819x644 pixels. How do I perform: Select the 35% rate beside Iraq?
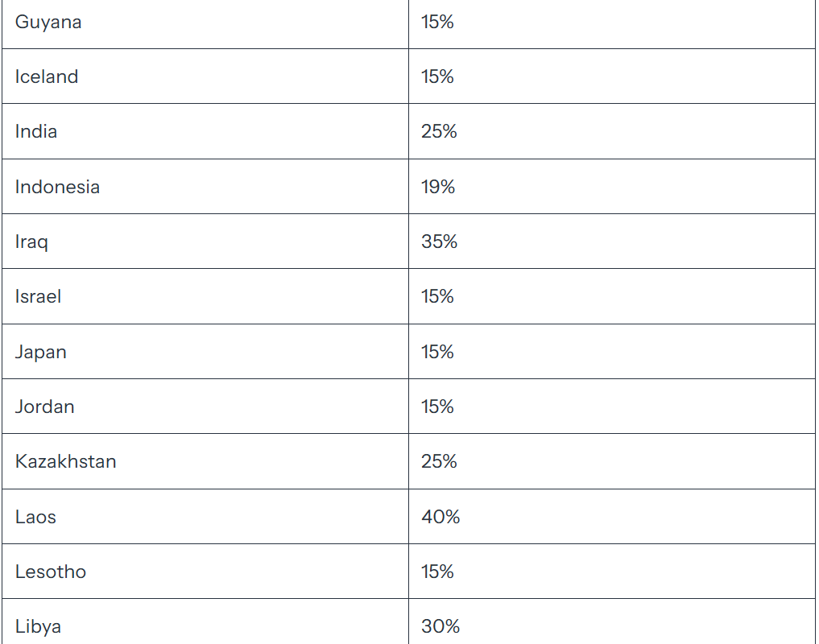439,242
